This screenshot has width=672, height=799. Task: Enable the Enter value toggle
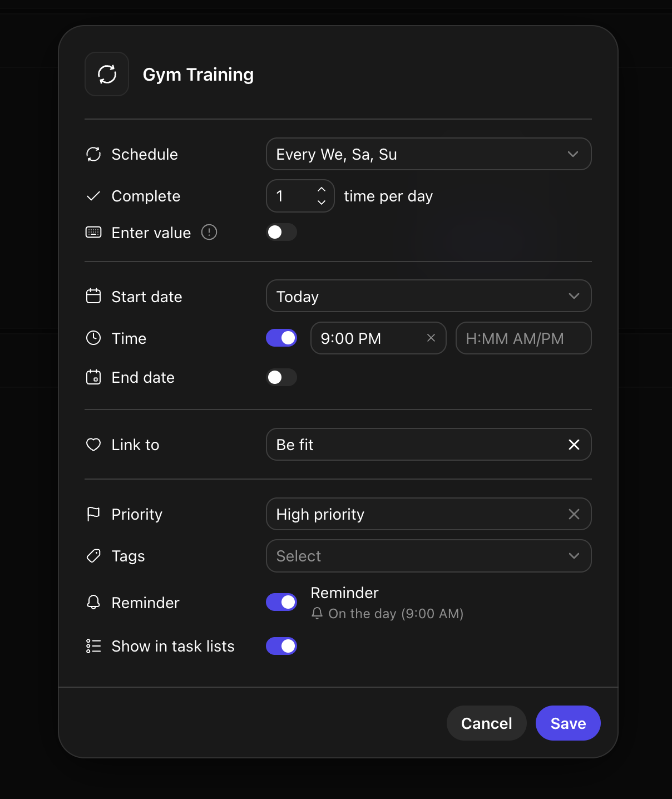[x=281, y=232]
